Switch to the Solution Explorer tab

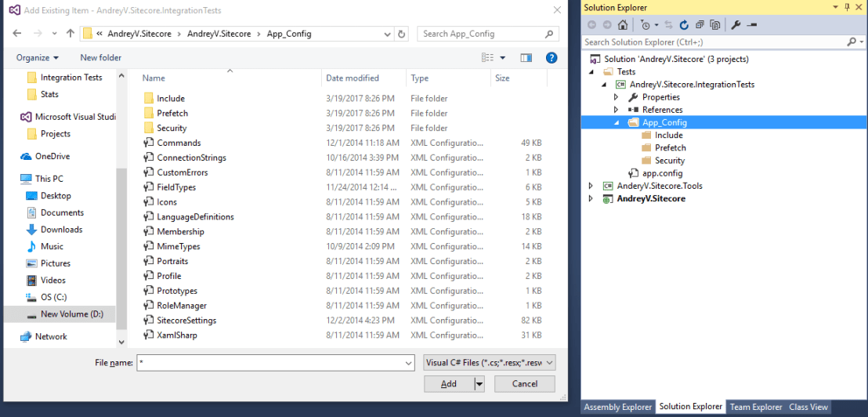click(x=690, y=407)
